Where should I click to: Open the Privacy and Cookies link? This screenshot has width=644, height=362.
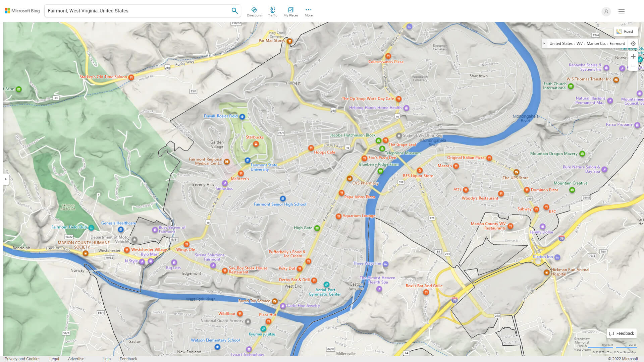(x=22, y=359)
